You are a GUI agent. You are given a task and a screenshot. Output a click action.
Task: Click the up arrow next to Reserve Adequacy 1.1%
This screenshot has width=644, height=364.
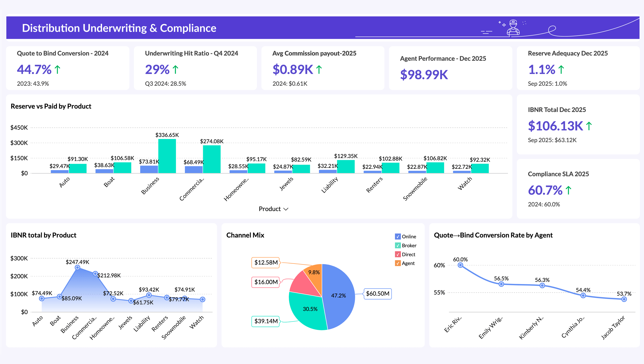[561, 70]
